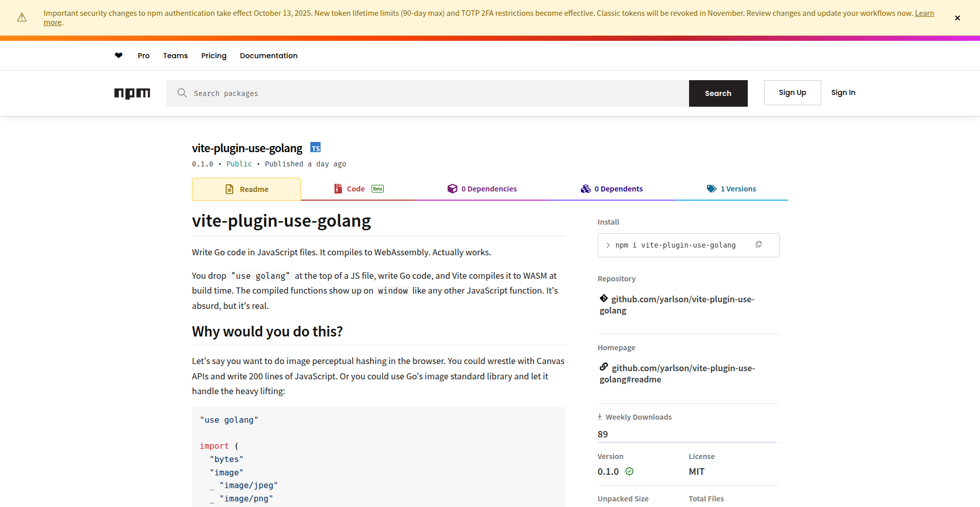Dismiss the security notice banner
The width and height of the screenshot is (980, 507).
pos(957,17)
